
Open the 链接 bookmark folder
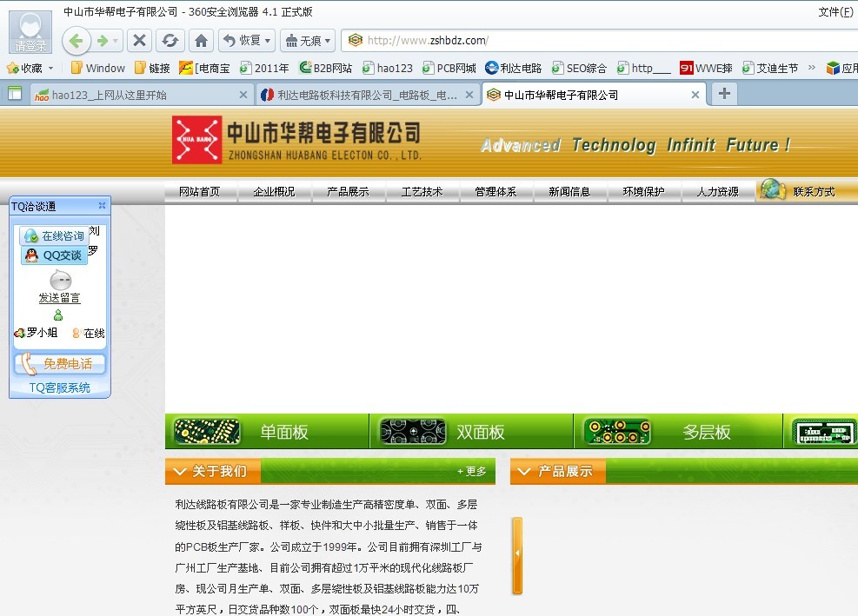(x=152, y=69)
